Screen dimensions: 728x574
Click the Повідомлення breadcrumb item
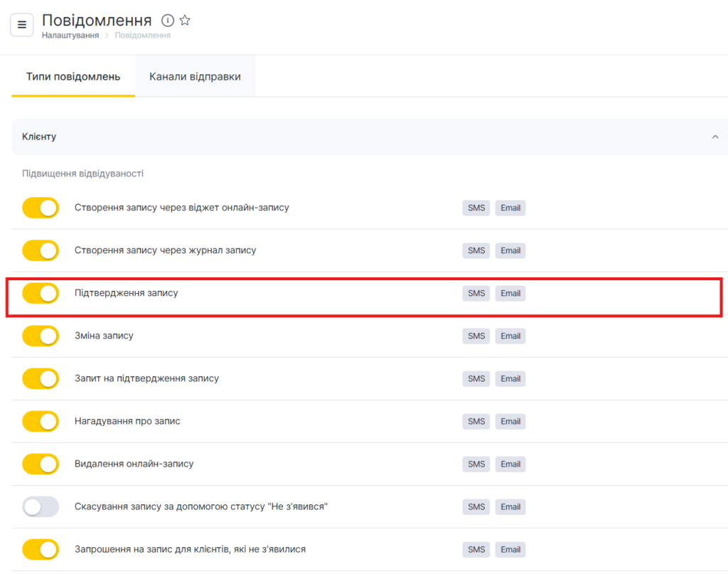click(x=142, y=36)
